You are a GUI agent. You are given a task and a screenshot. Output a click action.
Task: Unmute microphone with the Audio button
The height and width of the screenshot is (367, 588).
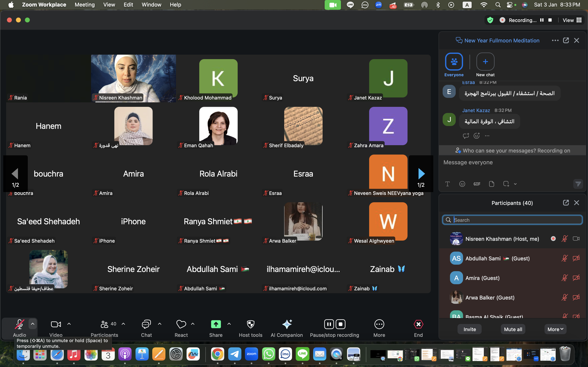(19, 324)
